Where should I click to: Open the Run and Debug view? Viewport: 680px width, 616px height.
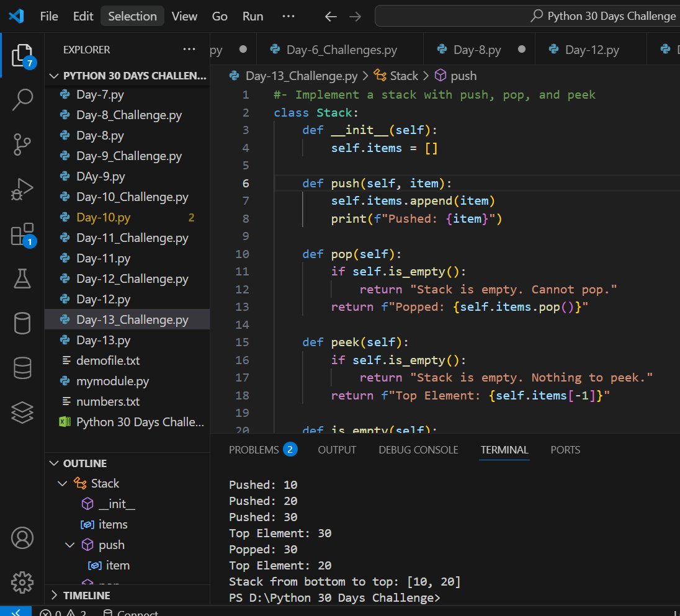pos(22,189)
